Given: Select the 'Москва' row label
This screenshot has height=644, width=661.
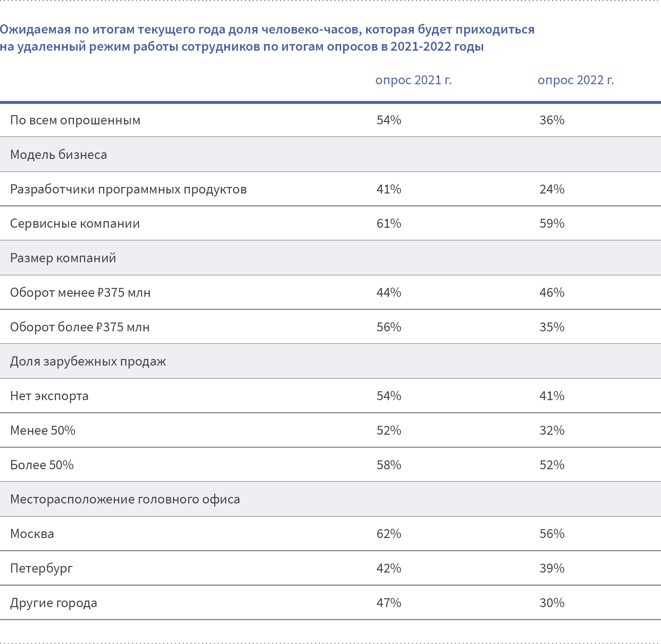Looking at the screenshot, I should pyautogui.click(x=32, y=534).
